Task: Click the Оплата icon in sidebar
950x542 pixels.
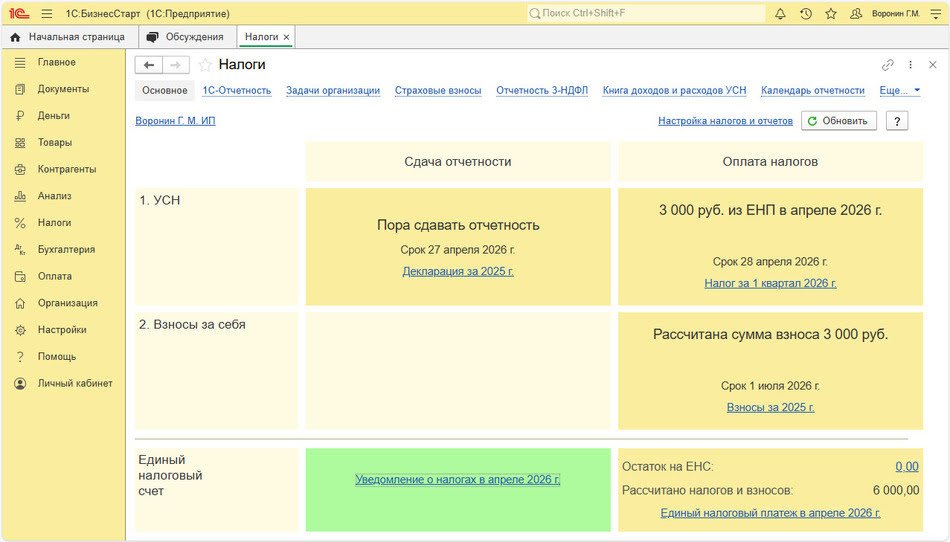Action: 20,276
